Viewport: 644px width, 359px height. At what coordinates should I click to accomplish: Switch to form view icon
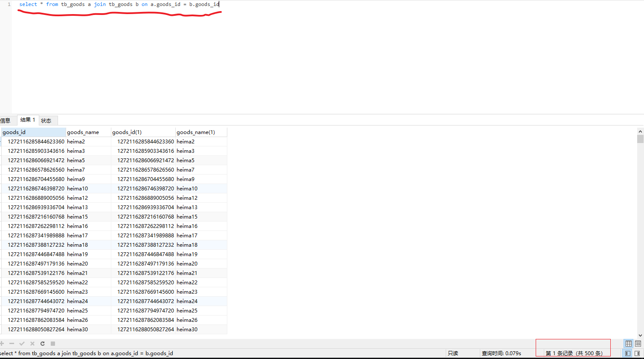[x=638, y=344]
